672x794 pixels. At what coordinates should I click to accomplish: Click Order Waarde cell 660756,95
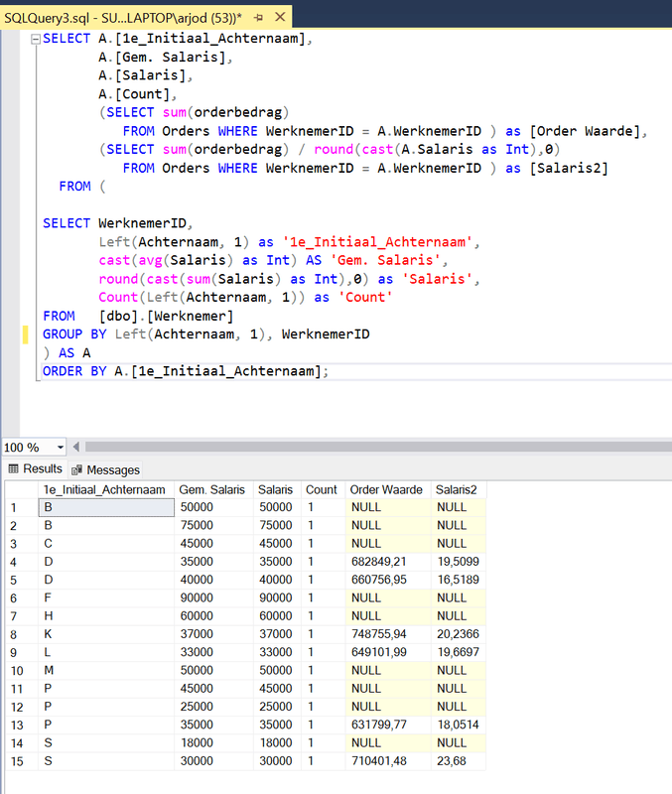coord(388,580)
